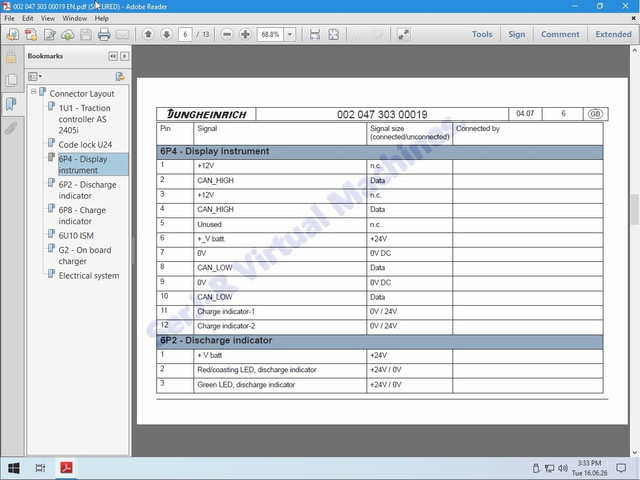Click the cloud upload toolbar icon
The width and height of the screenshot is (640, 480).
(67, 34)
